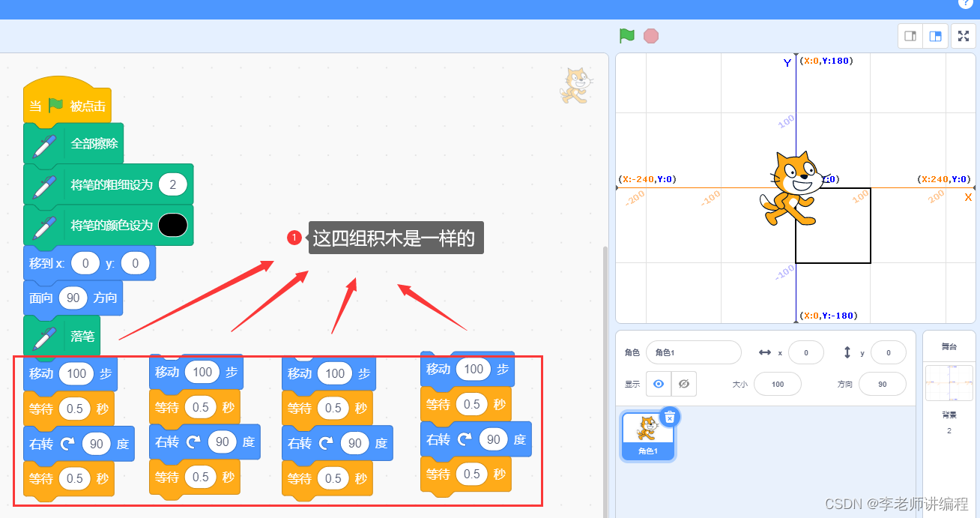The width and height of the screenshot is (980, 518).
Task: Click rotate-right icon in first group's 右转 block
Action: tap(67, 444)
